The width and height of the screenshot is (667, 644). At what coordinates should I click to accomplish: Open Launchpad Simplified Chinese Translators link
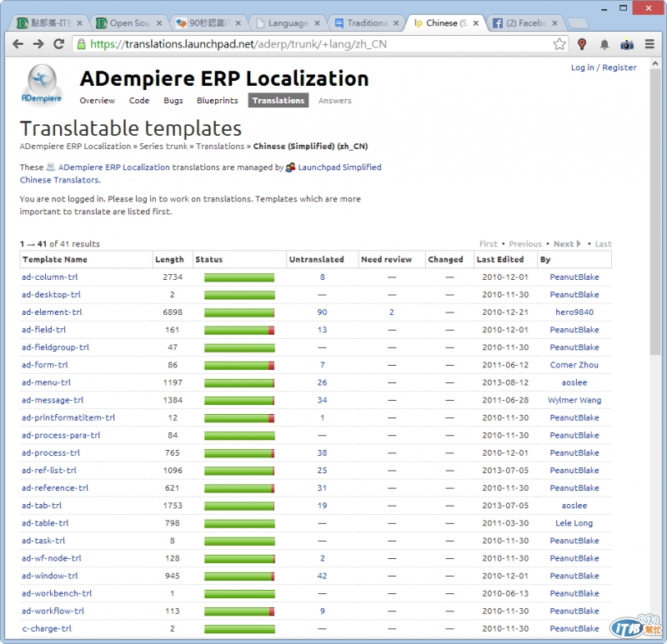coord(339,167)
